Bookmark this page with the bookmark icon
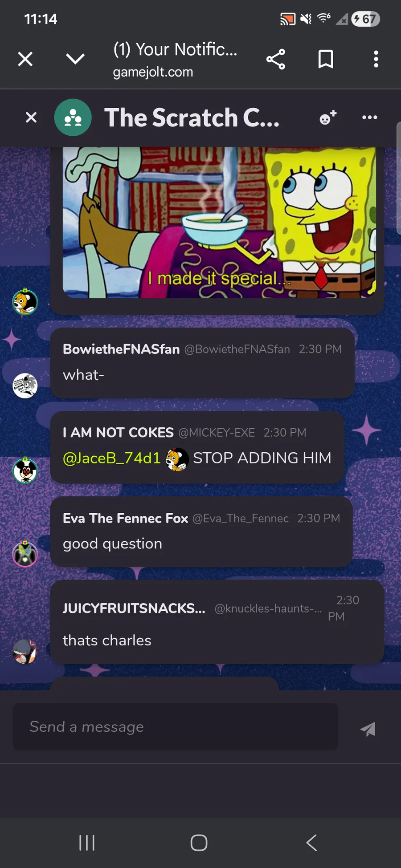The height and width of the screenshot is (868, 401). [x=326, y=59]
